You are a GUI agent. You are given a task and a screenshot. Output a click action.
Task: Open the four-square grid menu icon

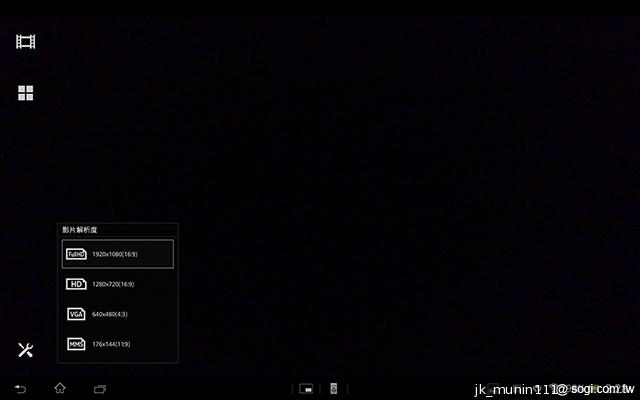(x=25, y=93)
